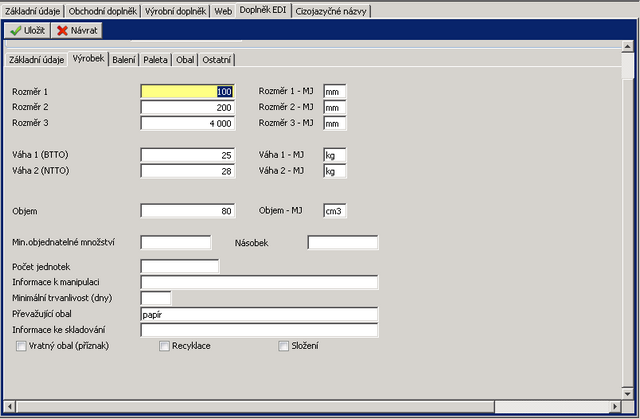Screen dimensions: 640x419
Task: Check the Složení checkbox
Action: click(284, 346)
